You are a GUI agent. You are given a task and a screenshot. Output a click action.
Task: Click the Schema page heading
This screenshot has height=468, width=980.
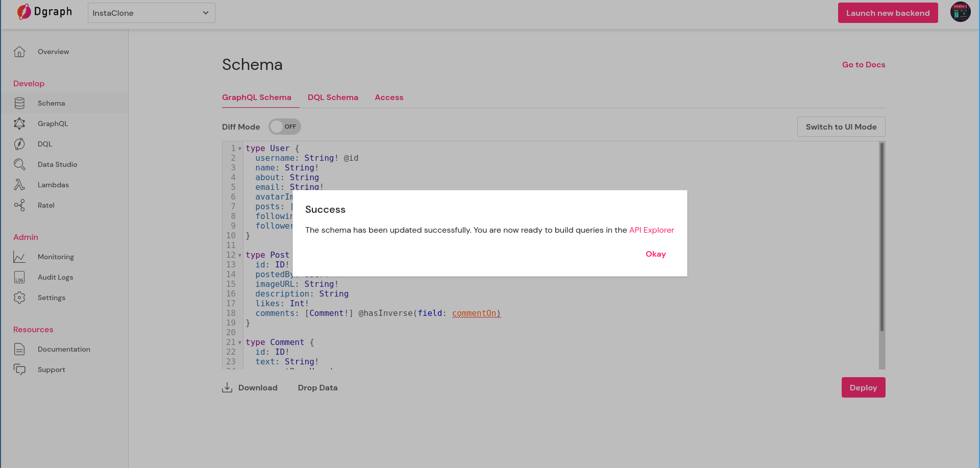coord(252,65)
